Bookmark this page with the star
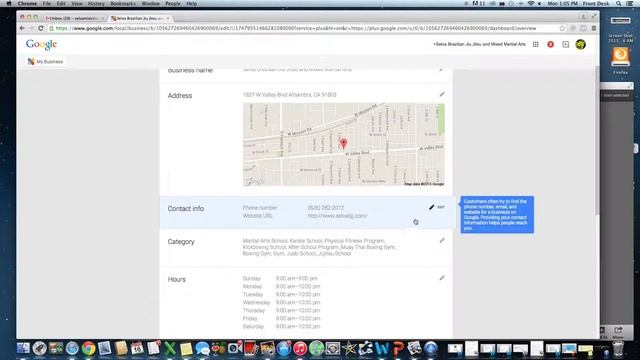Viewport: 640px width, 360px height. pos(562,28)
